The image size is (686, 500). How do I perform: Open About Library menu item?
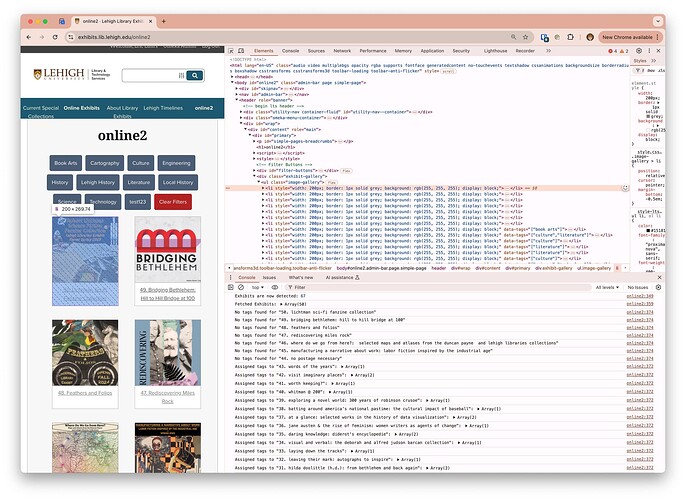(122, 112)
